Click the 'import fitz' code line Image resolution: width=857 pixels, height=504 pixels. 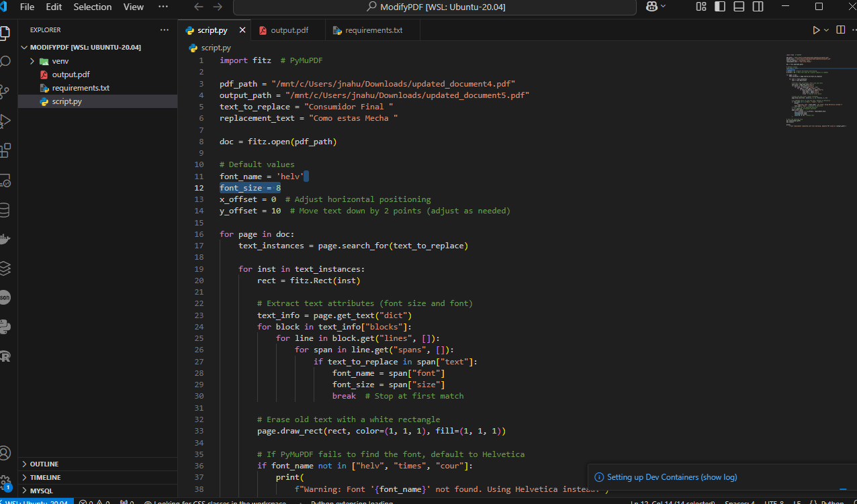point(271,60)
